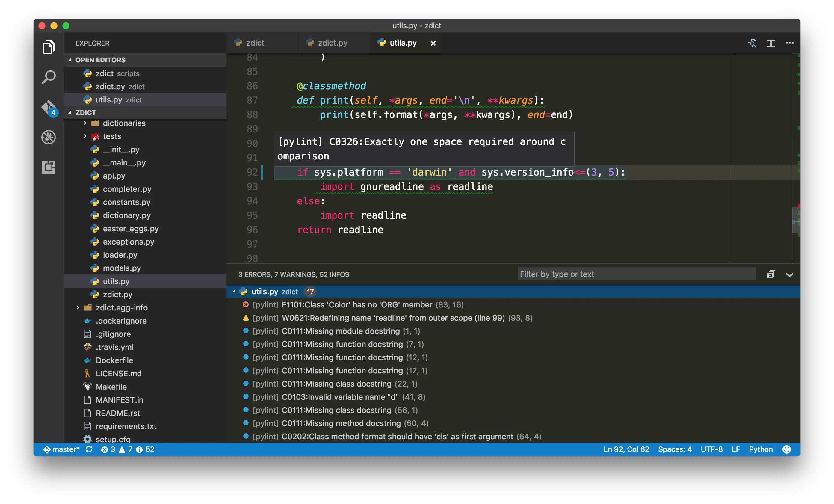This screenshot has height=504, width=834.
Task: Close the utils.py tab
Action: pos(433,43)
